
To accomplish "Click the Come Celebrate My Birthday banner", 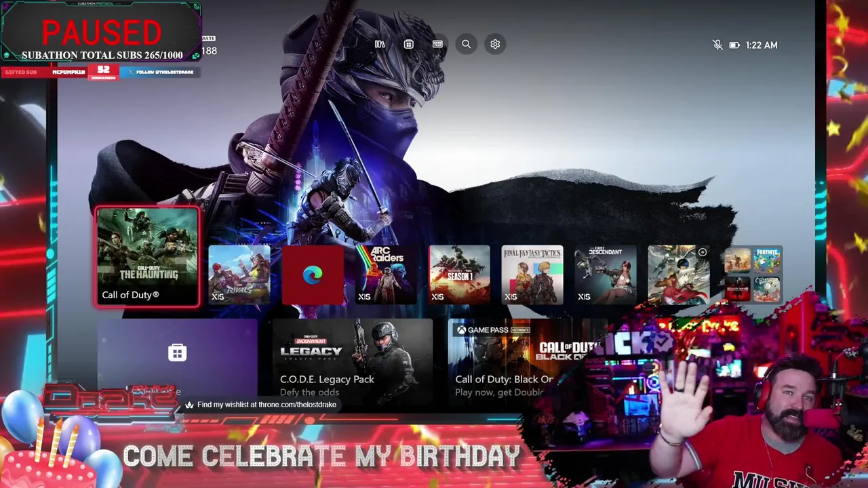I will [x=321, y=457].
